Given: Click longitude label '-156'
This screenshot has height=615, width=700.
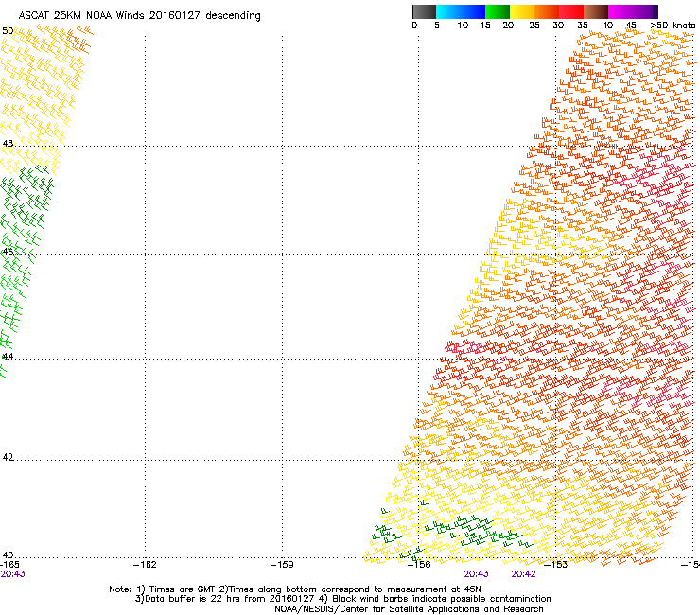Looking at the screenshot, I should (x=419, y=565).
